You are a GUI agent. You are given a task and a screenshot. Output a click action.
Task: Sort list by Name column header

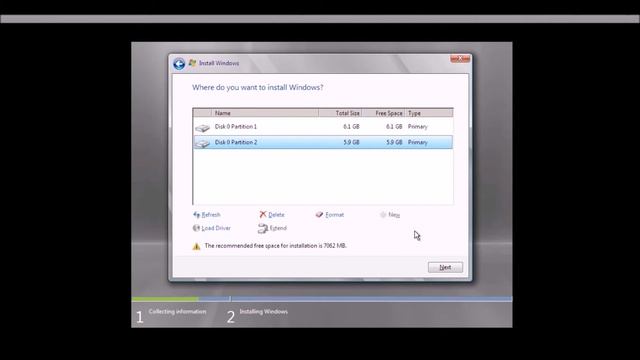click(x=265, y=113)
